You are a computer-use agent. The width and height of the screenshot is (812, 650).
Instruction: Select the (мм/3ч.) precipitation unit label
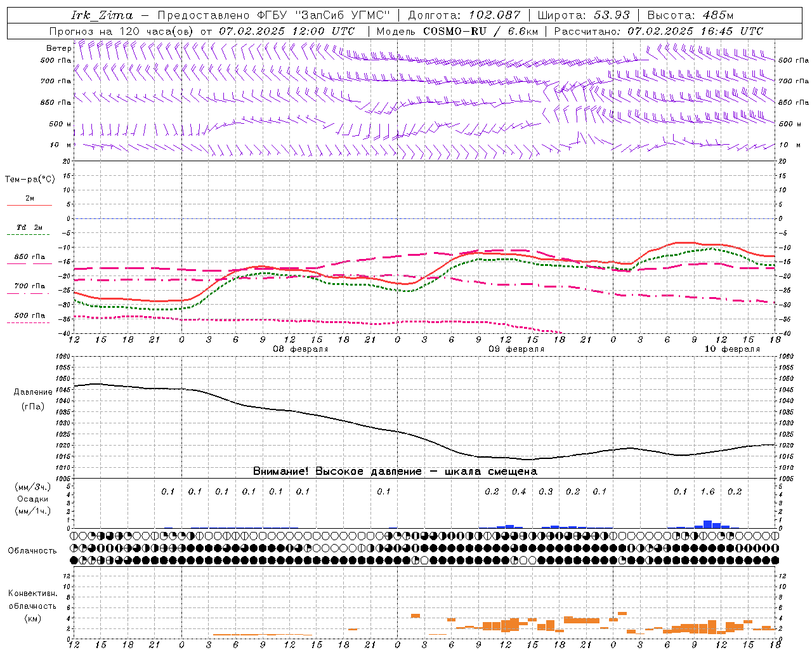tap(33, 487)
